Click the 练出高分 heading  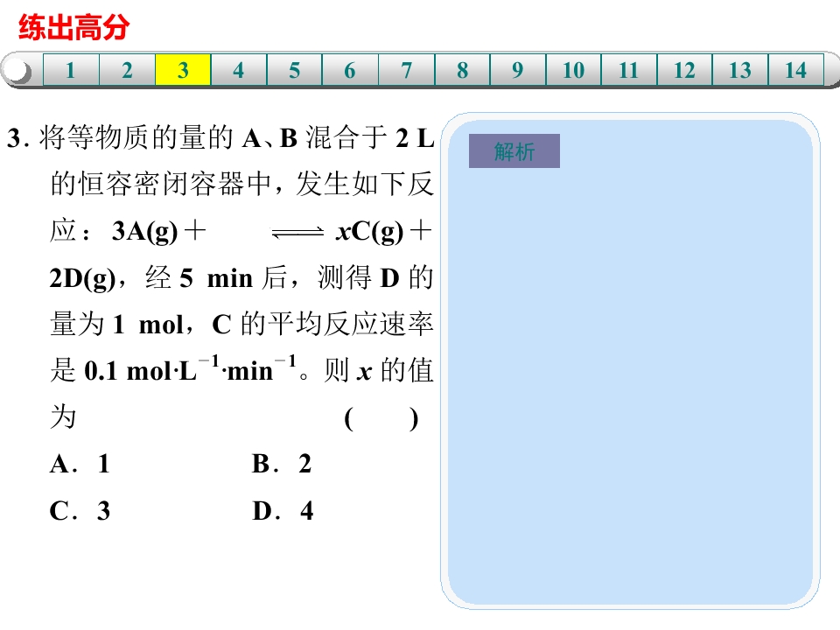(73, 27)
